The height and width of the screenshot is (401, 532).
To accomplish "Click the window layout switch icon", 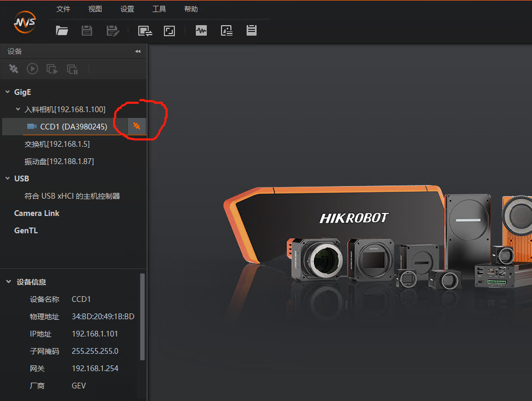I will point(145,31).
